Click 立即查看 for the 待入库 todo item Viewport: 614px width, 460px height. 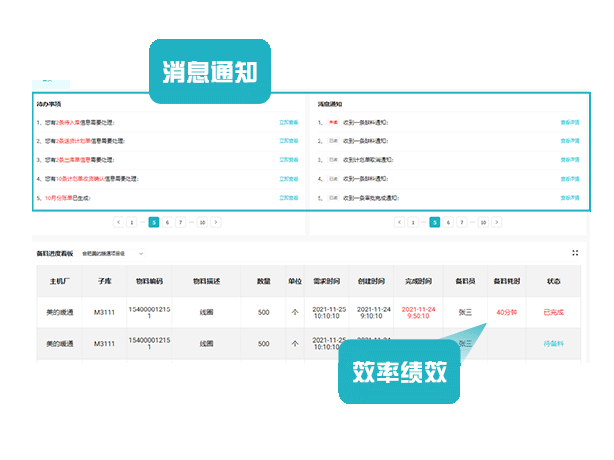tap(288, 123)
